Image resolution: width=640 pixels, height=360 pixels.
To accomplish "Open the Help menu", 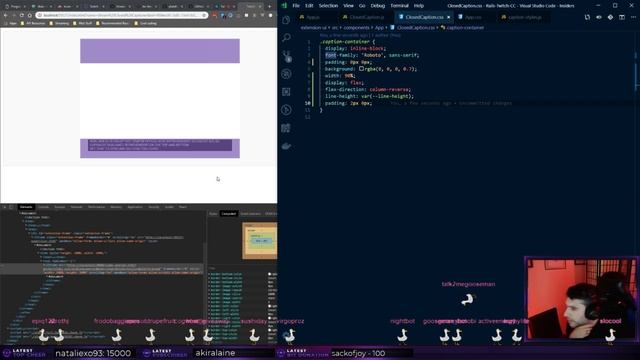I will (419, 6).
